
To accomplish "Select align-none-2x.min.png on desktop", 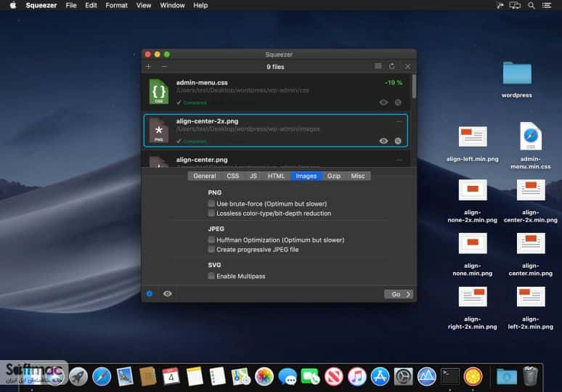I will 473,189.
